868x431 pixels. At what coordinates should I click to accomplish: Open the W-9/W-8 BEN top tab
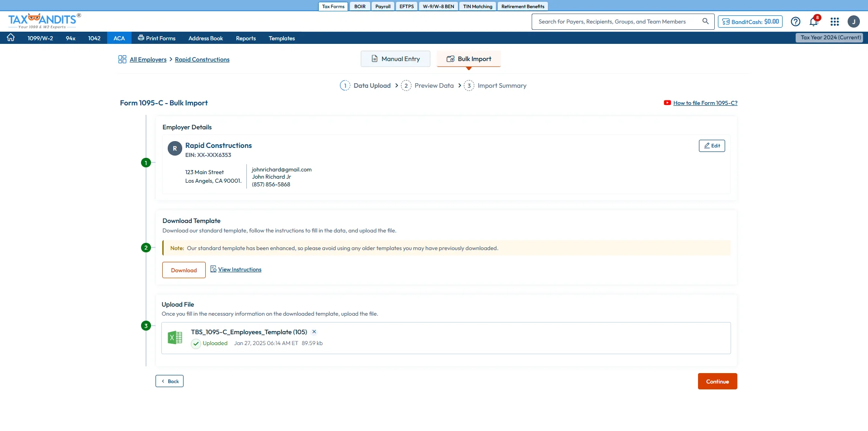pyautogui.click(x=439, y=6)
